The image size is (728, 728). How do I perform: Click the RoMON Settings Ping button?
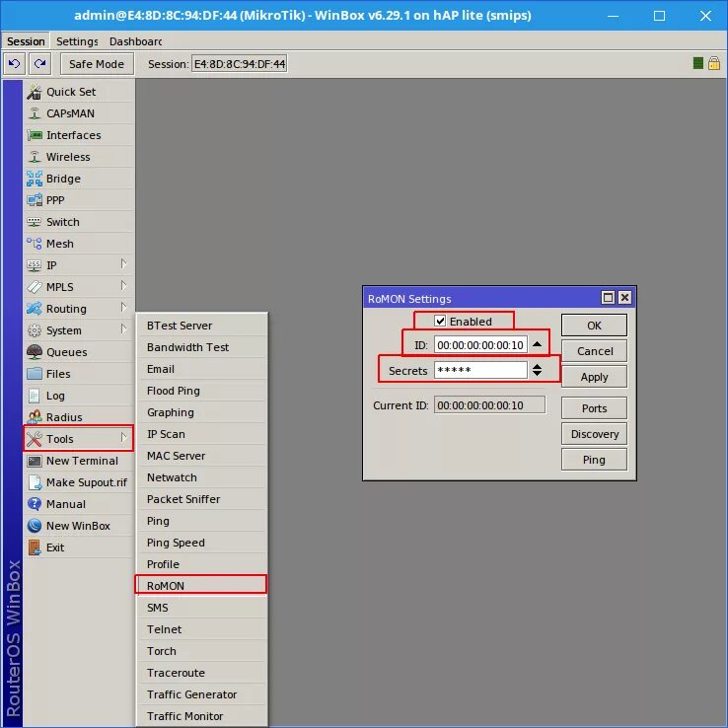(x=594, y=460)
